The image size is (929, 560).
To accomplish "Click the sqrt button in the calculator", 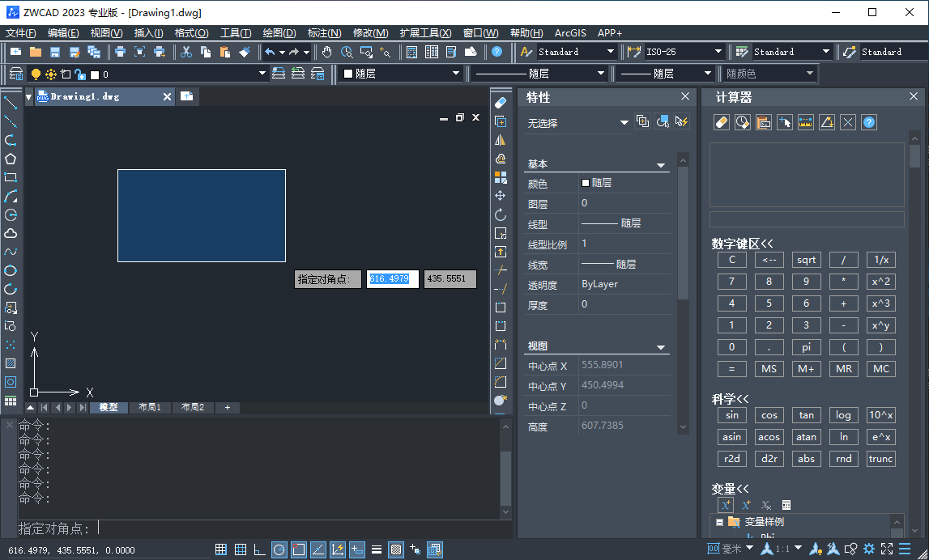I will pos(807,260).
